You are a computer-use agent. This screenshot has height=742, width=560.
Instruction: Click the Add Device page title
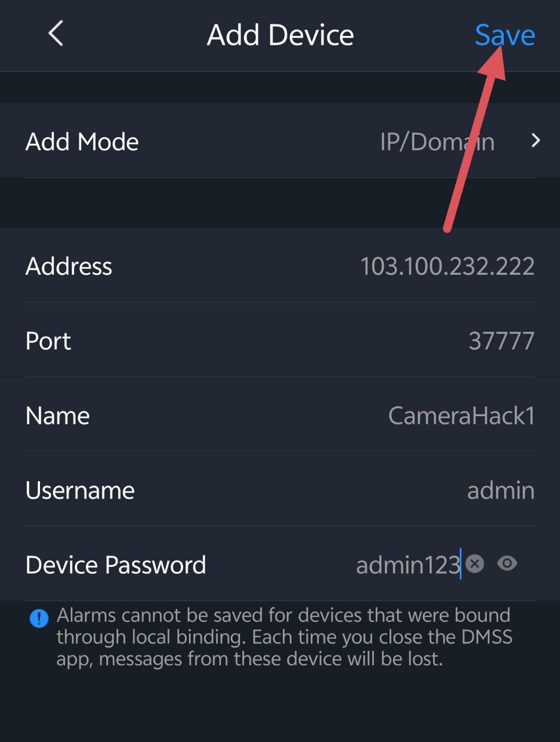click(x=280, y=35)
